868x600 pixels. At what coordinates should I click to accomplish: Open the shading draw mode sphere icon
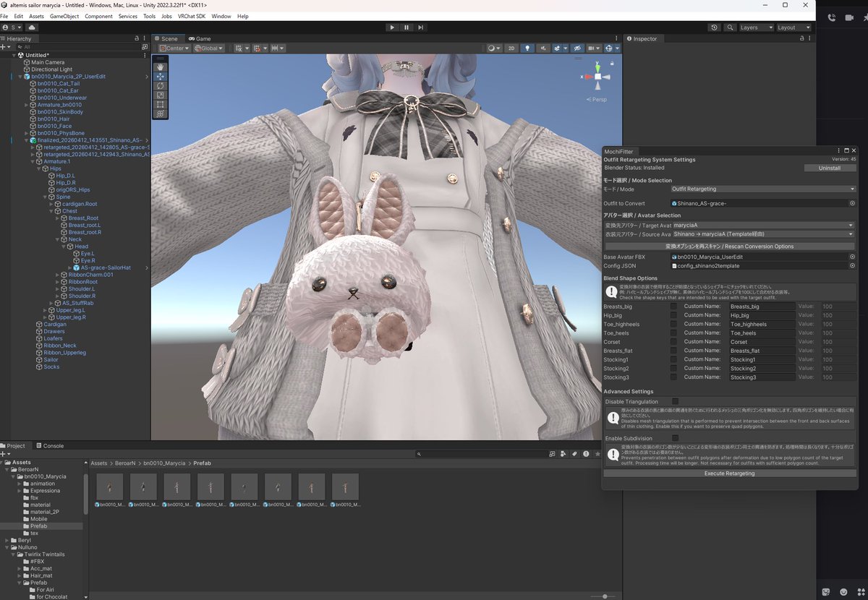[x=494, y=48]
